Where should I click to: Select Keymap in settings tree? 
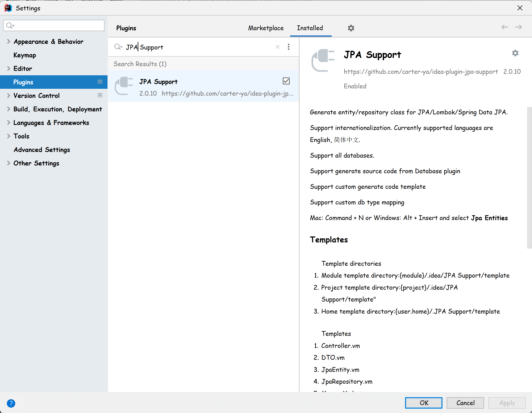point(25,55)
